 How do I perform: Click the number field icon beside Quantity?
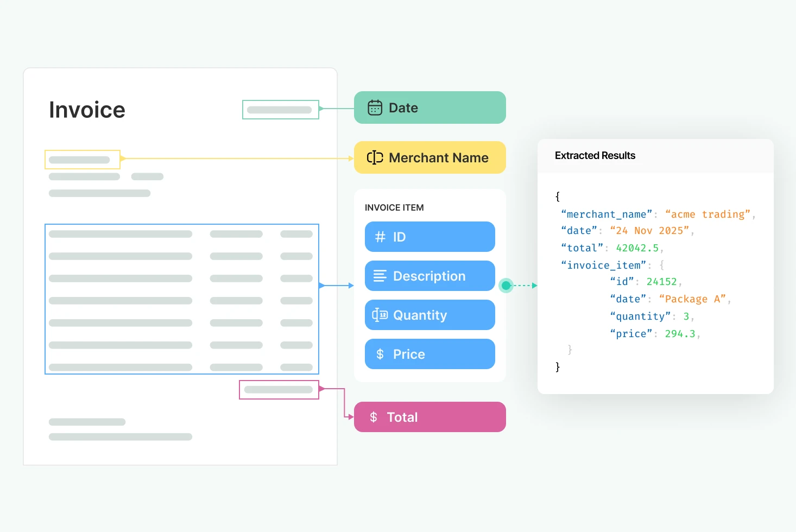pos(380,315)
